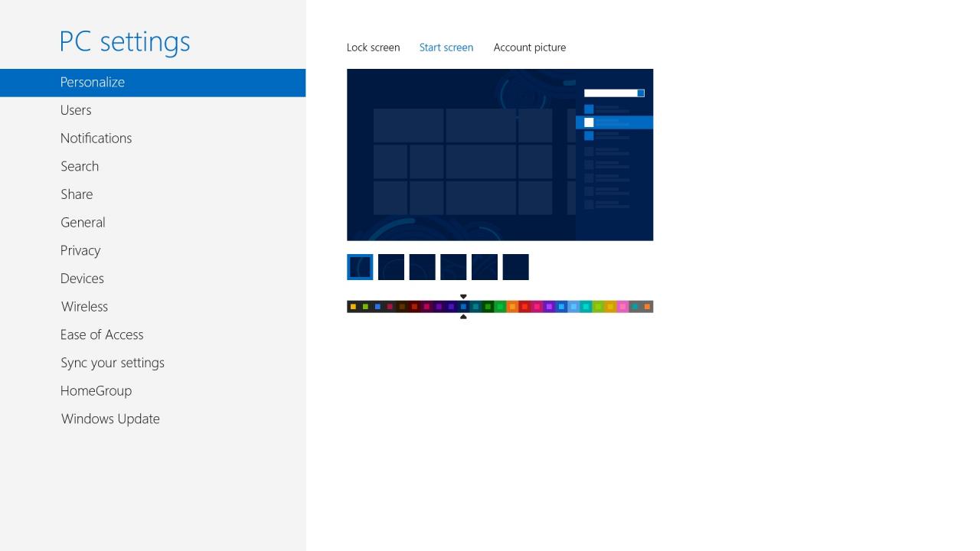This screenshot has height=551, width=980.
Task: Select the orchid pink swatch
Action: click(622, 307)
